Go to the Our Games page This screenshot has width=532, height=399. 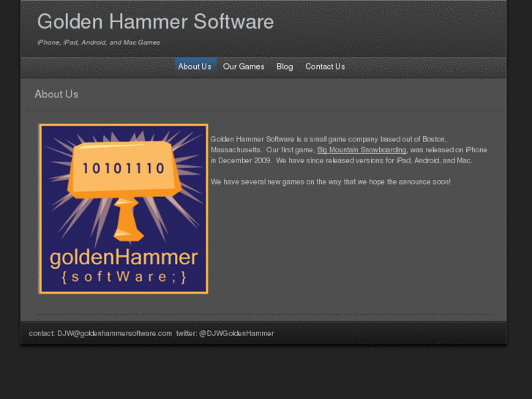244,67
